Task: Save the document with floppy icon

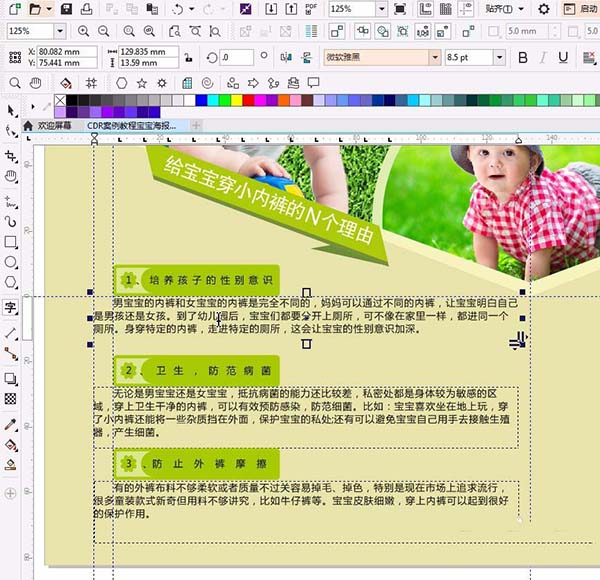Action: [x=66, y=8]
